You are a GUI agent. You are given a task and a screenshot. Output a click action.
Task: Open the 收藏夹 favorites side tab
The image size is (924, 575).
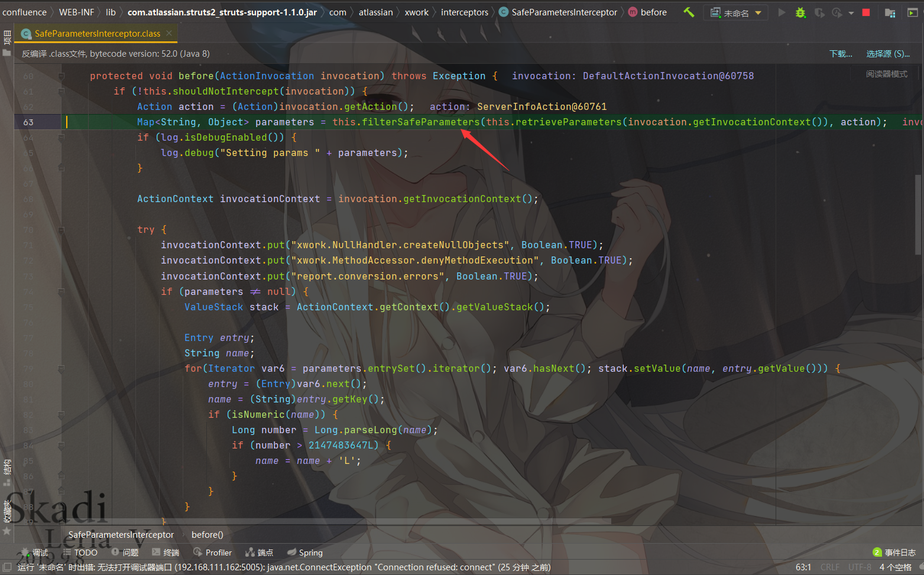[x=7, y=511]
